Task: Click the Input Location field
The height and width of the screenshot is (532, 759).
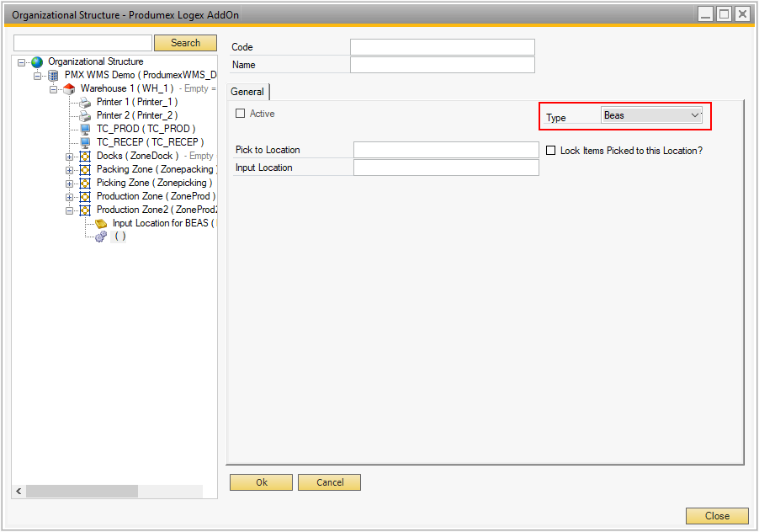Action: click(446, 168)
